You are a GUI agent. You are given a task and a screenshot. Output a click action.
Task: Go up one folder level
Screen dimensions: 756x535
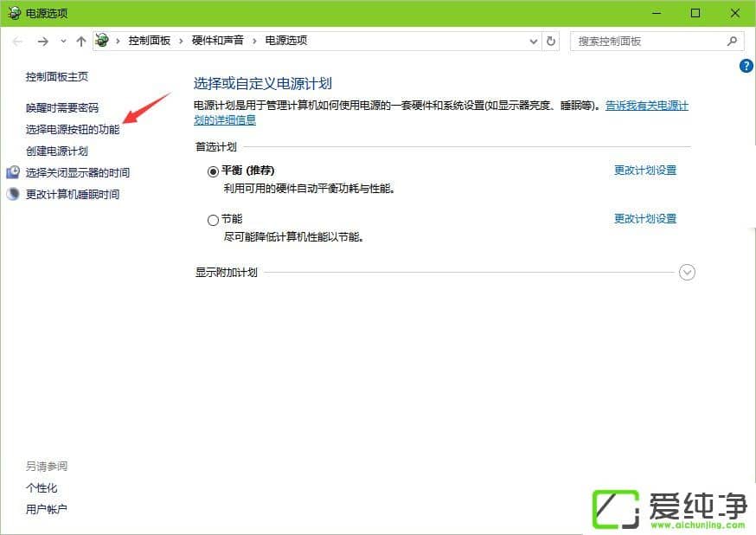point(80,41)
